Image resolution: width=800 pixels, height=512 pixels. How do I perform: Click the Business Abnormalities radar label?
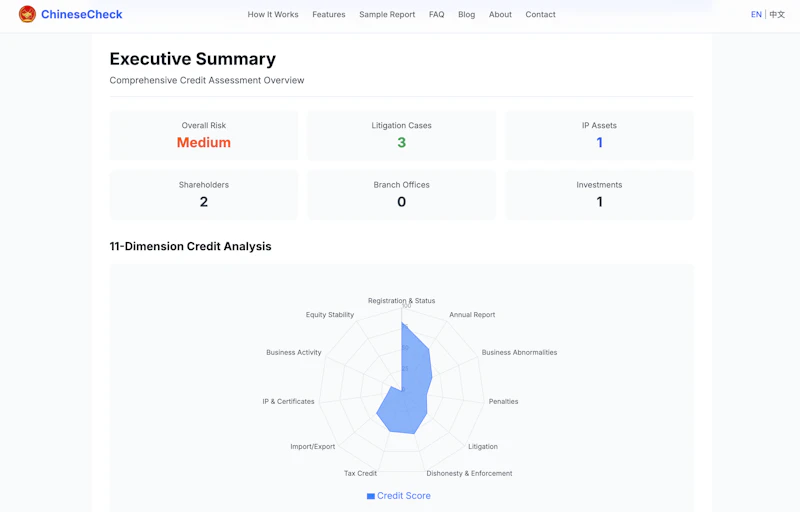519,352
